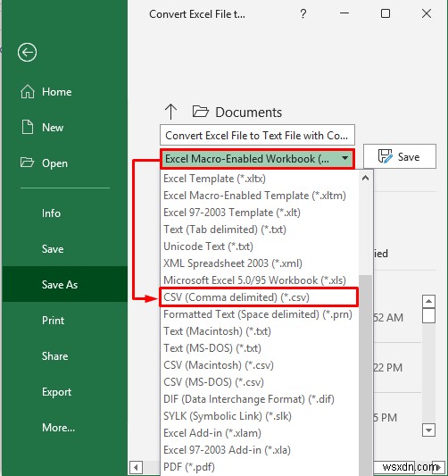
Task: Minimize the Excel window
Action: click(344, 13)
